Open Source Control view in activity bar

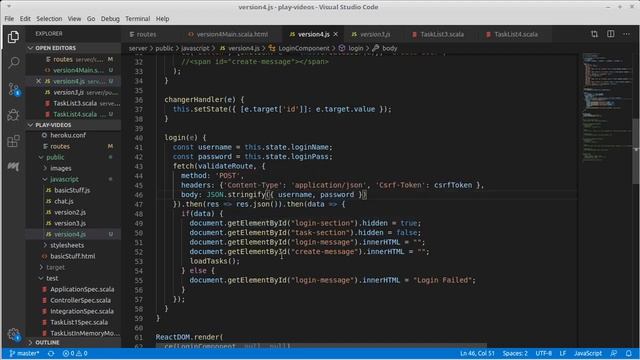click(x=13, y=89)
